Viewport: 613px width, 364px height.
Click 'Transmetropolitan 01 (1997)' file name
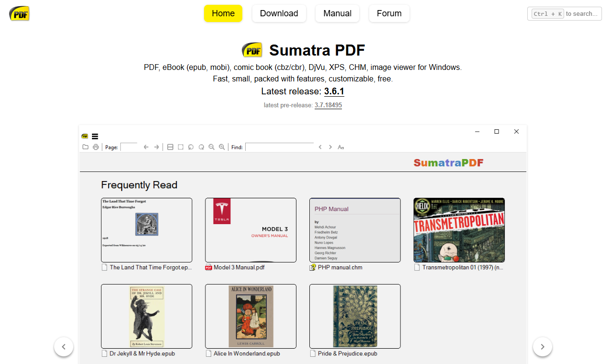tap(463, 267)
